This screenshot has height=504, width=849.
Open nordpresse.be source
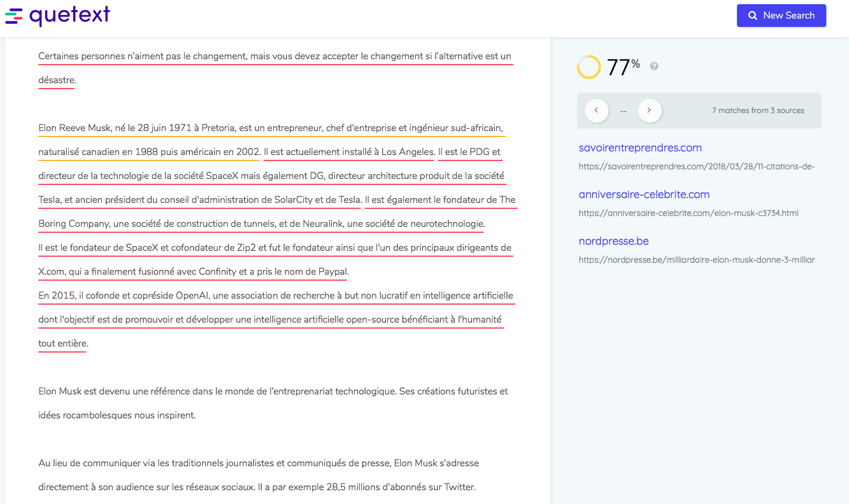click(614, 241)
